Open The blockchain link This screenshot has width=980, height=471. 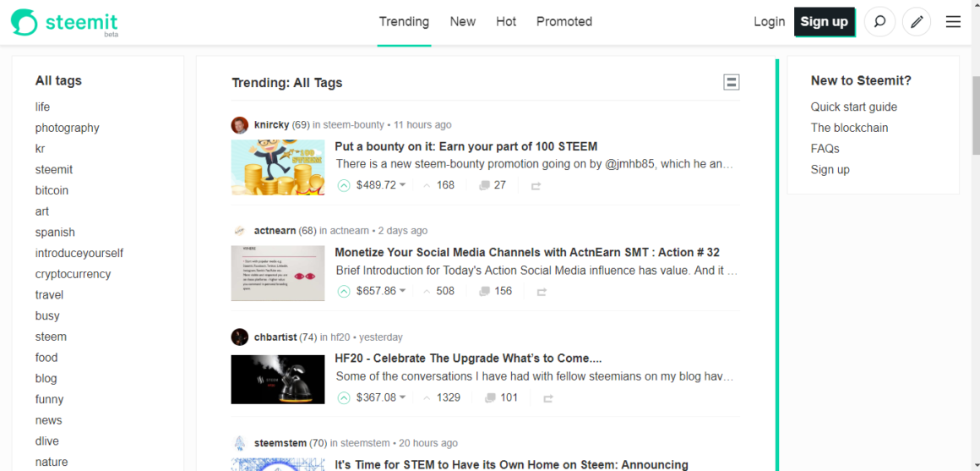click(849, 128)
